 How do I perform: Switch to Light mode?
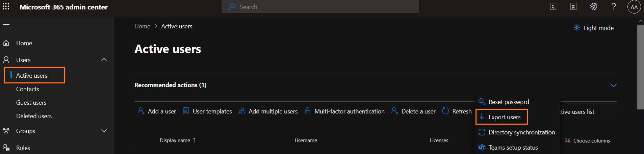593,28
